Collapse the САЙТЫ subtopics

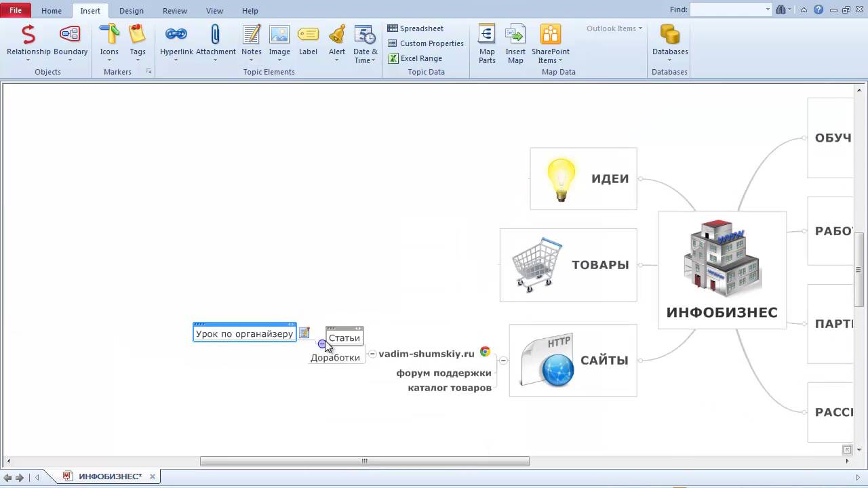pos(503,361)
